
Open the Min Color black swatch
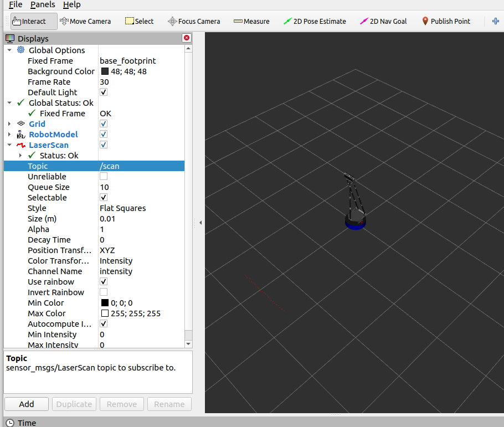coord(105,303)
